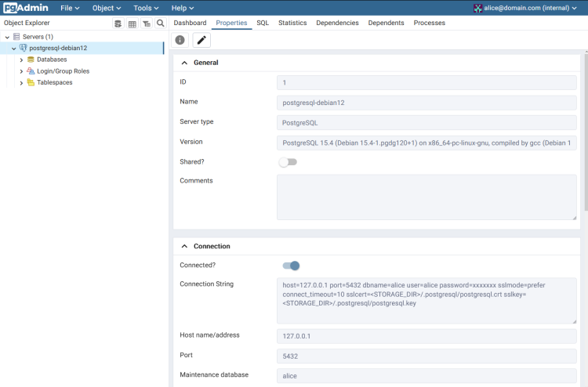The height and width of the screenshot is (387, 588).
Task: Expand the Tablespaces node arrow
Action: point(21,83)
